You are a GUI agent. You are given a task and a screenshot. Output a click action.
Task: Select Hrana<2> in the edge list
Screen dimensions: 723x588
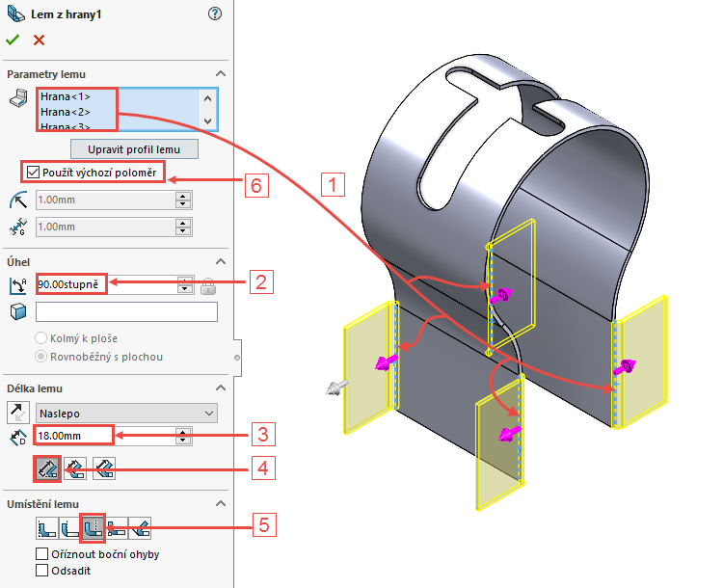[65, 112]
